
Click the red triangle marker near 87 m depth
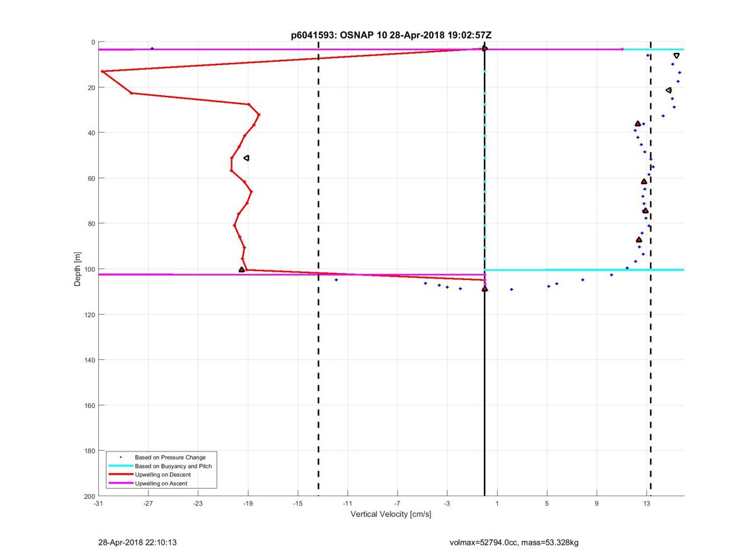(639, 240)
